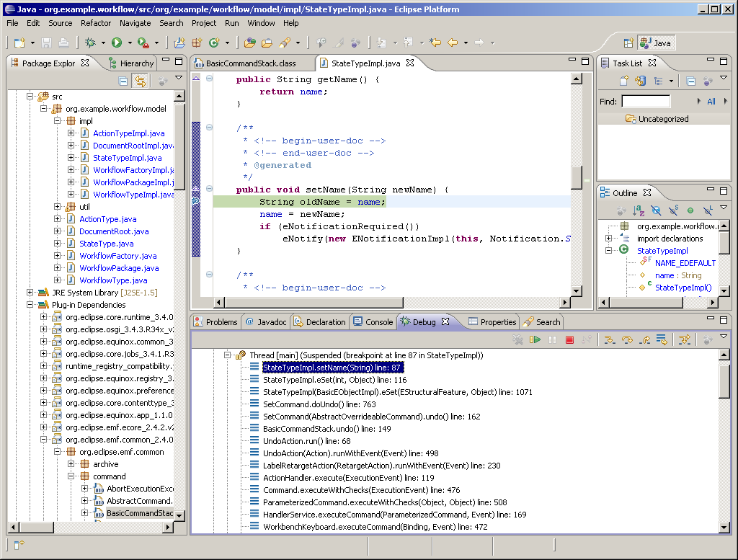Click the Step Over debug icon
This screenshot has width=738, height=560.
tap(627, 339)
